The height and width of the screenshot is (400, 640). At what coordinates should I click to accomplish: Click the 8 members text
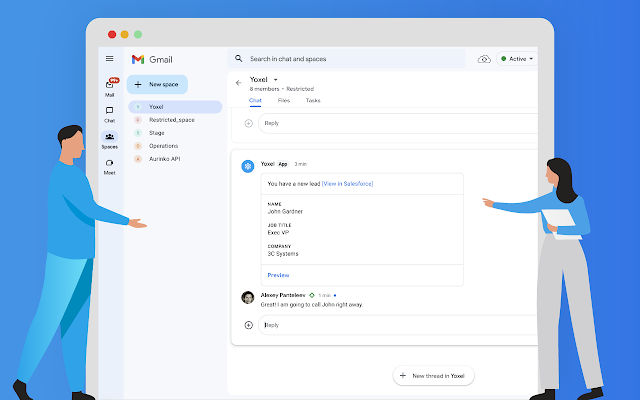(x=264, y=89)
